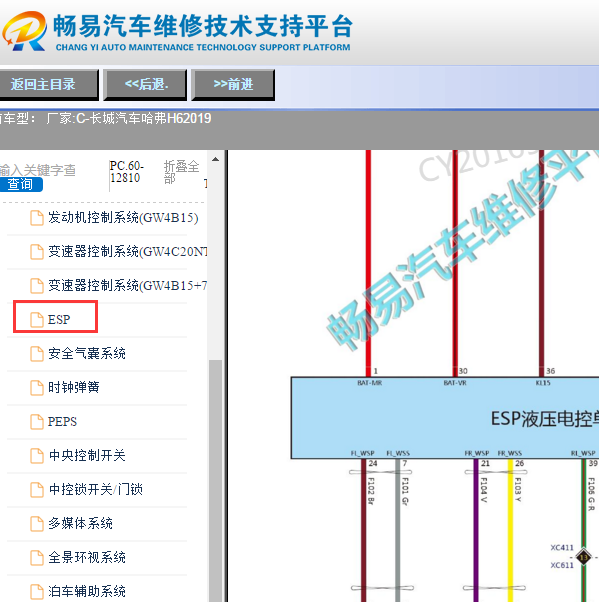This screenshot has height=602, width=599.
Task: Open 中央控制开关 entry
Action: 87,455
